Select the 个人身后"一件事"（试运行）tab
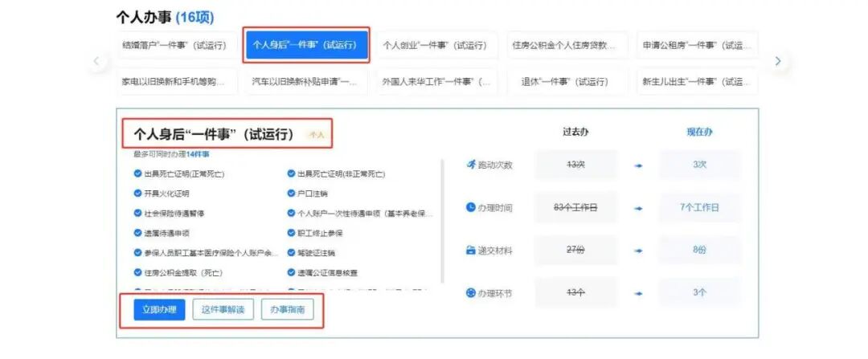The image size is (868, 359). (x=306, y=45)
